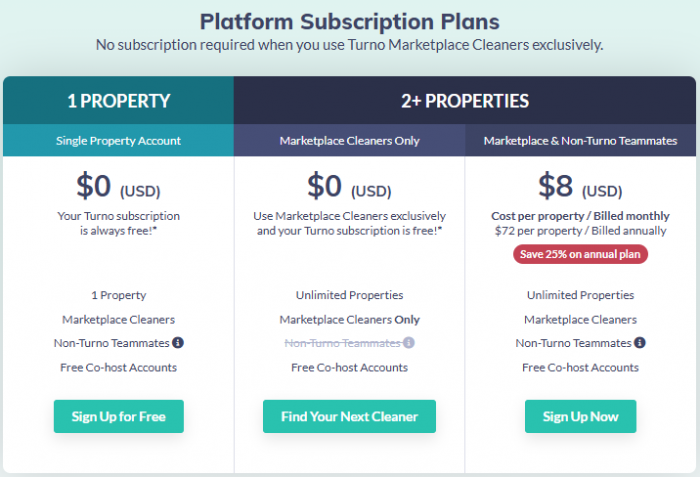This screenshot has width=700, height=477.
Task: Click the struck-through Non-Turno Teammates text
Action: 343,343
